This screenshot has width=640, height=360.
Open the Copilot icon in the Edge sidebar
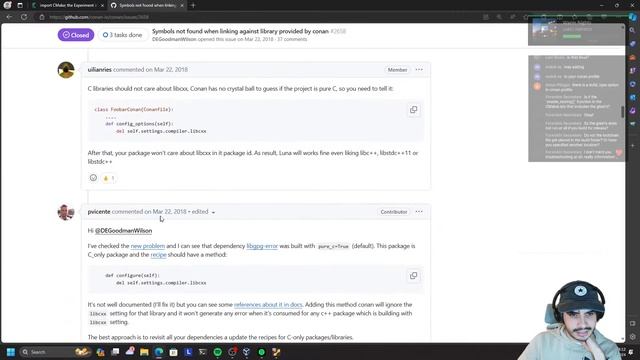click(633, 17)
